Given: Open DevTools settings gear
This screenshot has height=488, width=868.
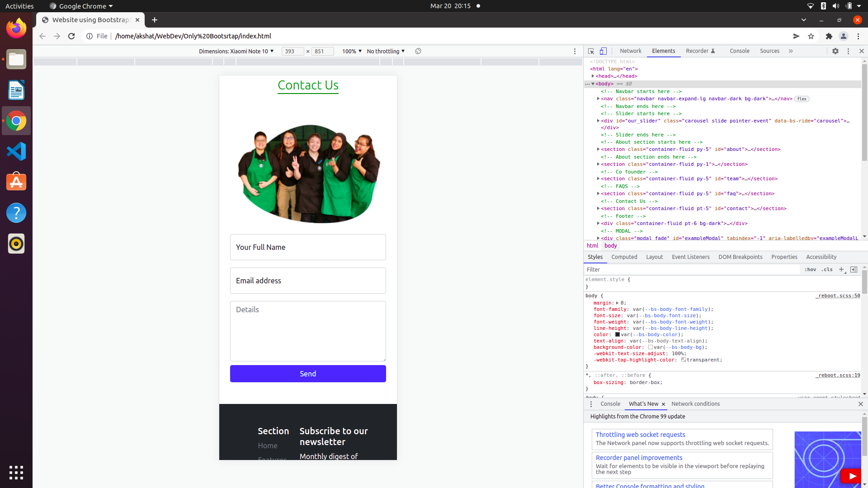Looking at the screenshot, I should coord(835,51).
